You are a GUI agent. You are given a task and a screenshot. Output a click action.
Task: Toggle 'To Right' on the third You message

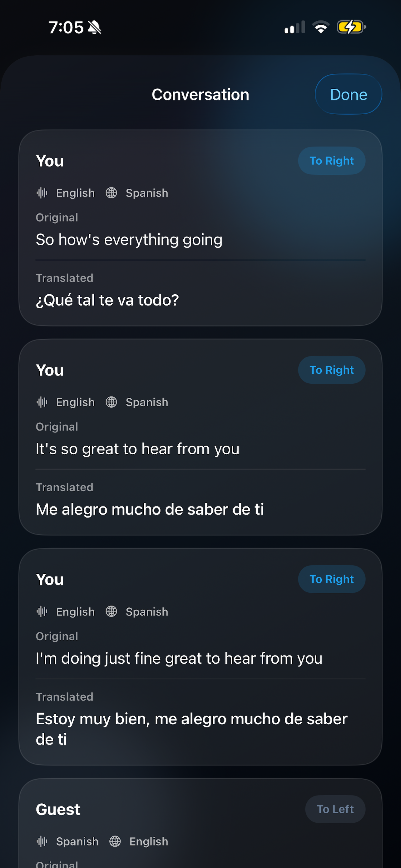click(x=331, y=579)
